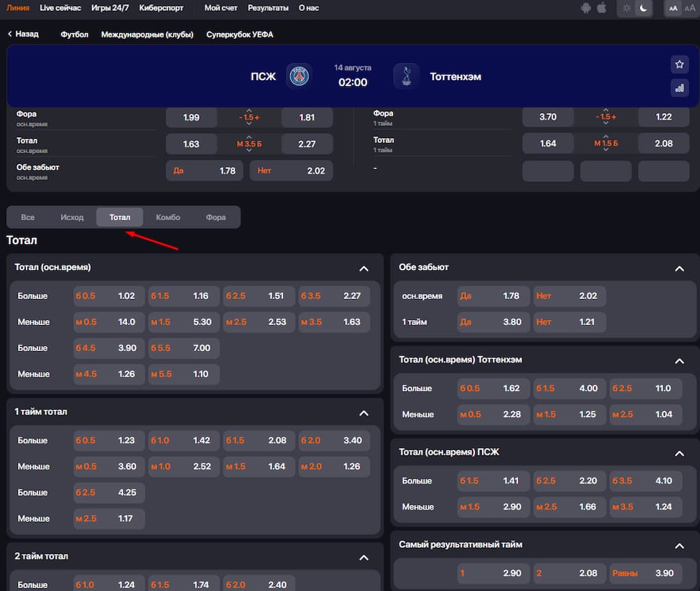700x591 pixels.
Task: Select Самый результативный тайм Равны 3.90
Action: point(646,573)
